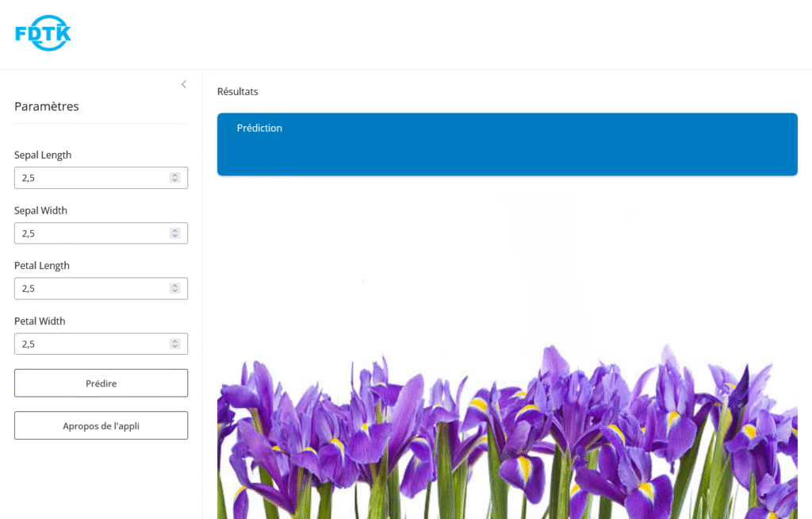The height and width of the screenshot is (519, 812).
Task: Open Apropos de l'appli
Action: (101, 425)
